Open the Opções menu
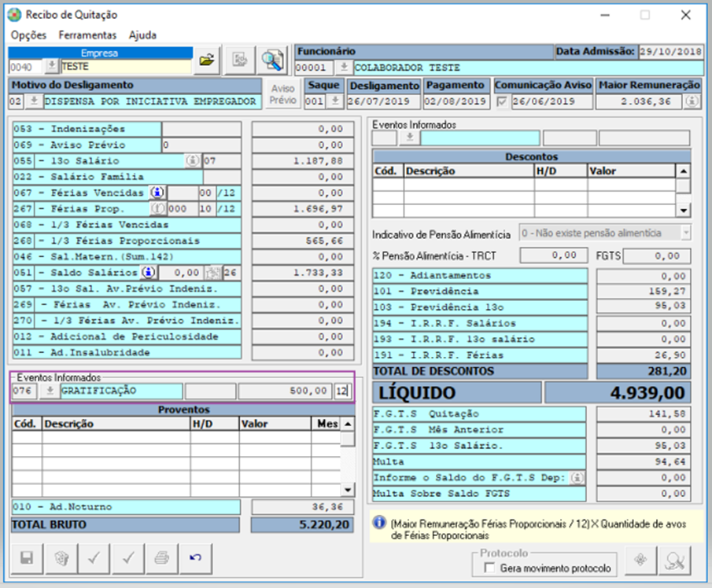 point(28,35)
